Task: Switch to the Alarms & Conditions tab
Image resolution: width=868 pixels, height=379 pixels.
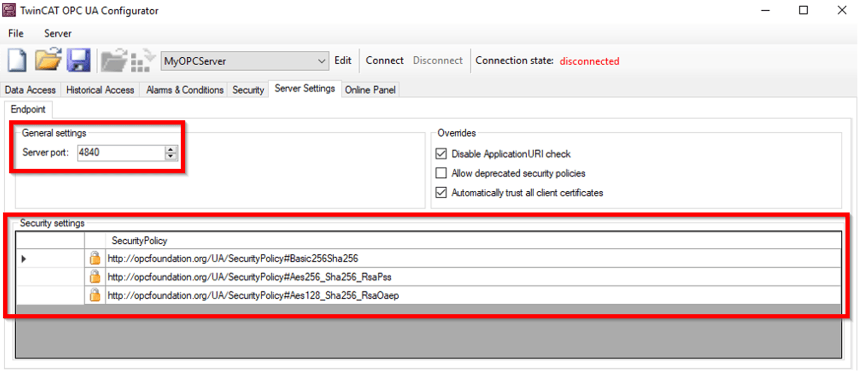Action: coord(184,90)
